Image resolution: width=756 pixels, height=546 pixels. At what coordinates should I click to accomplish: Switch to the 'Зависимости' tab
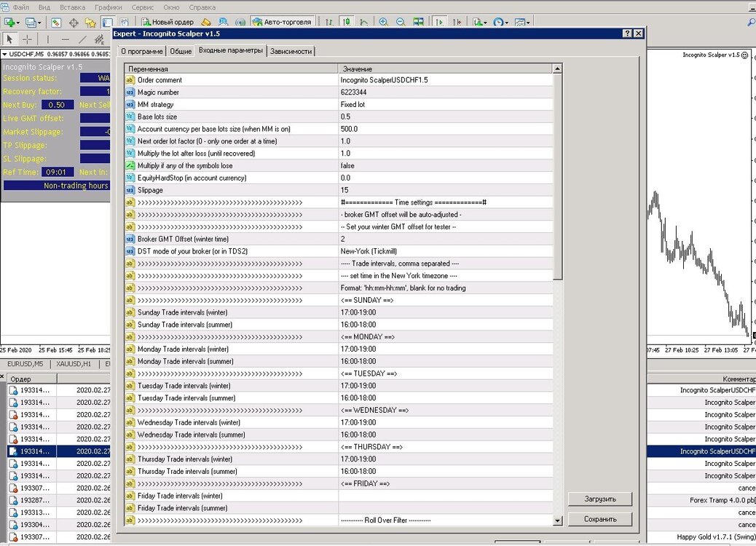[291, 51]
